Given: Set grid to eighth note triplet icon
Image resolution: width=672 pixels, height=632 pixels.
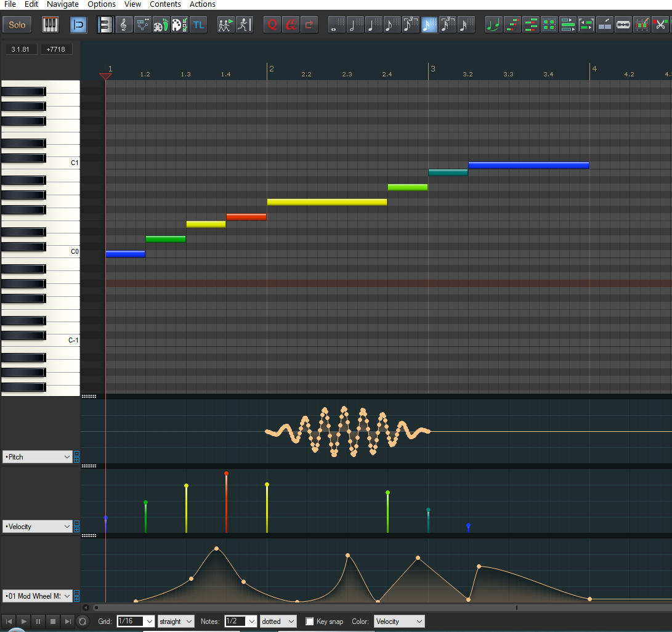Looking at the screenshot, I should click(x=411, y=25).
